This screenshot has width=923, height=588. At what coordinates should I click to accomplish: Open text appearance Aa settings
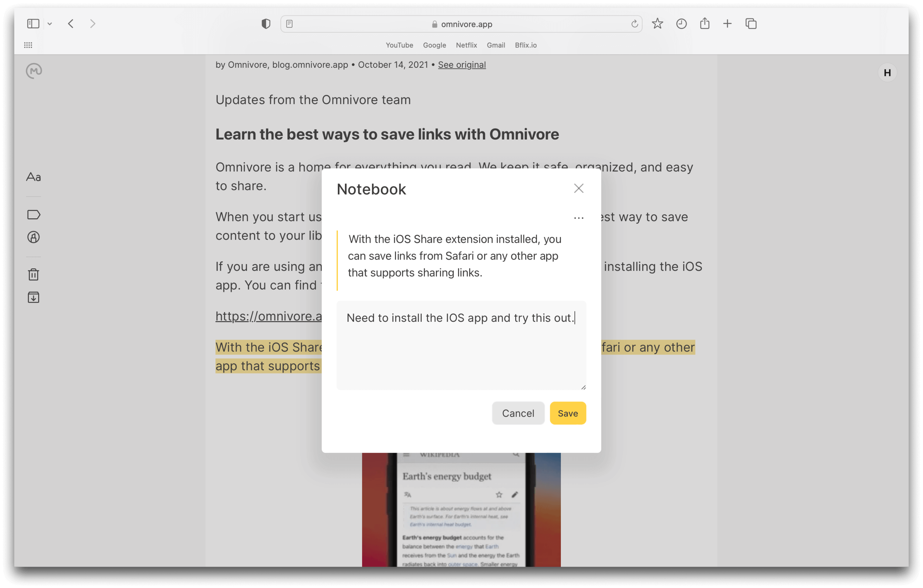click(34, 177)
